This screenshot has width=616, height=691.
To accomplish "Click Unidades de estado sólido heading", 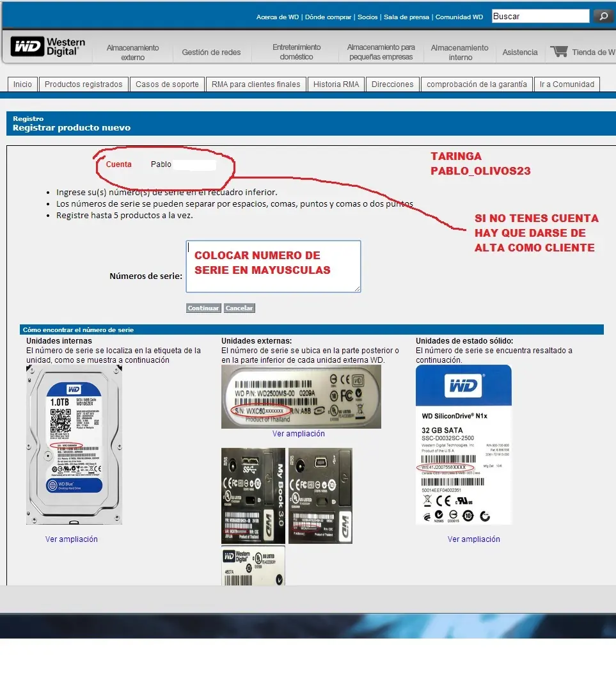I will (464, 340).
